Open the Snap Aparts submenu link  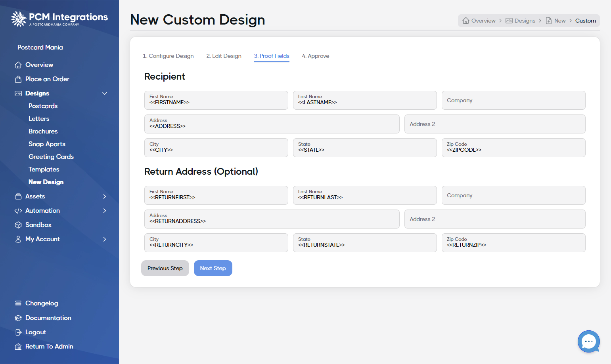[47, 144]
